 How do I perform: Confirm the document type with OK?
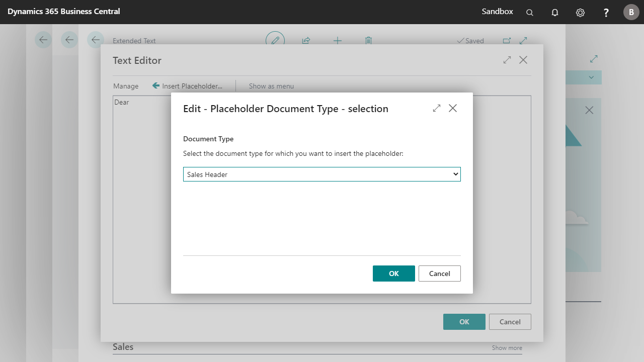393,274
